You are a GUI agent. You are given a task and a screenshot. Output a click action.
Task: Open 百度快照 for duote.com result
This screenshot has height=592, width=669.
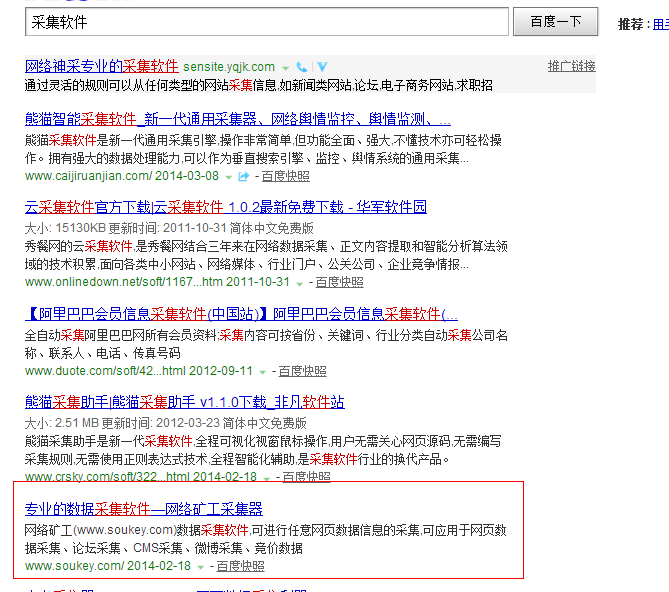302,371
